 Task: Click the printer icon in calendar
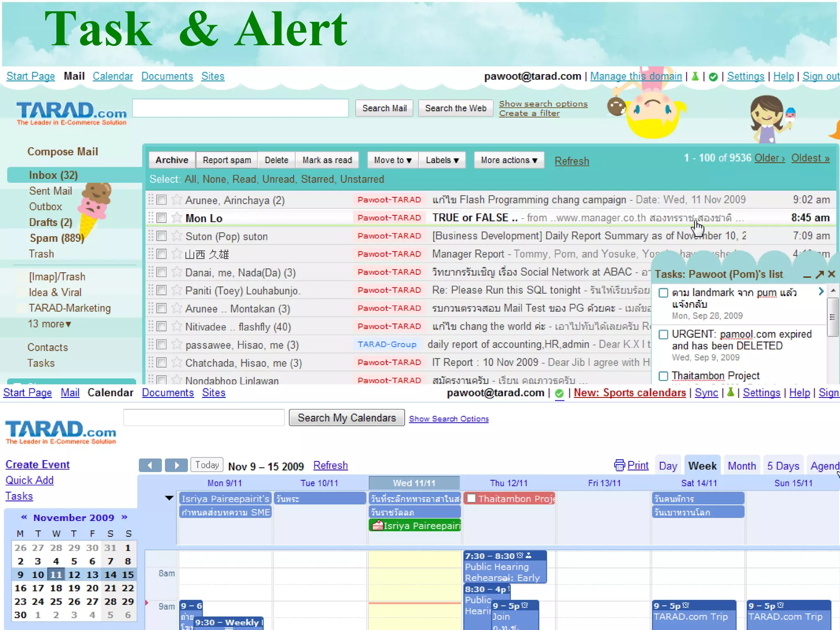619,465
